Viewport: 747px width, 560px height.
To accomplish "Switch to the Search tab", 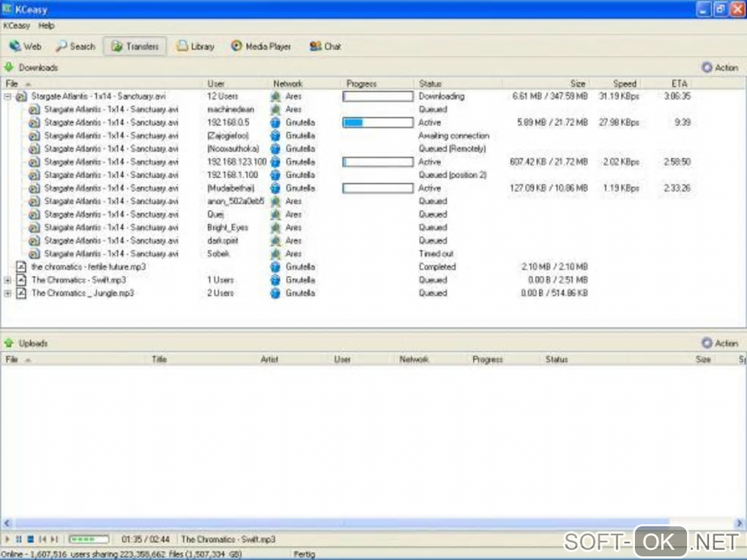I will point(75,46).
